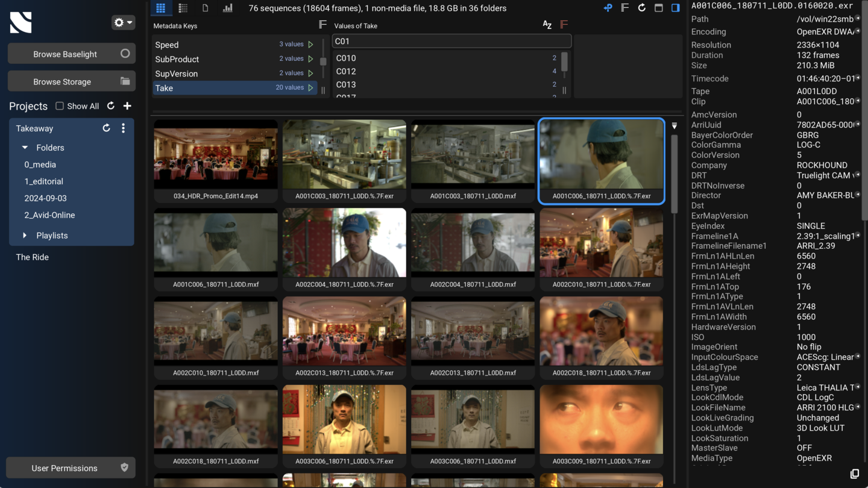This screenshot has height=488, width=868.
Task: Open the settings gear dropdown
Action: tap(123, 22)
